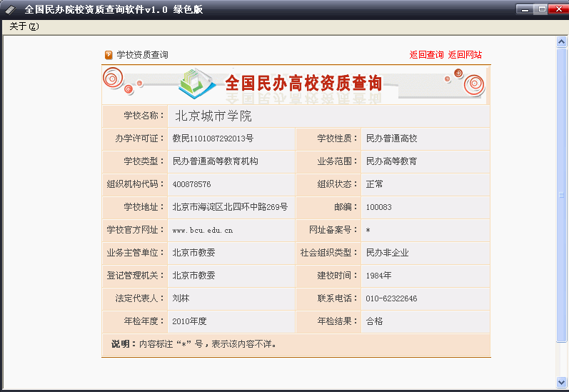569x392 pixels.
Task: Click the banner title 全国民办高校资质查询
Action: (x=303, y=83)
